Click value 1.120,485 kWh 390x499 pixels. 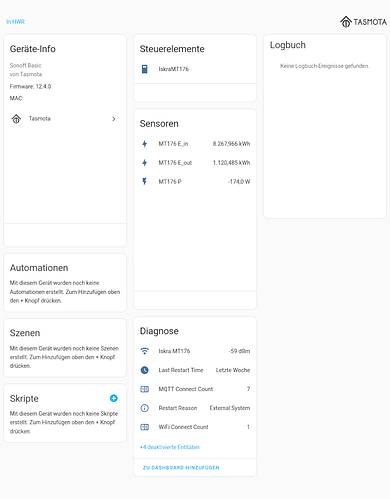(x=231, y=163)
